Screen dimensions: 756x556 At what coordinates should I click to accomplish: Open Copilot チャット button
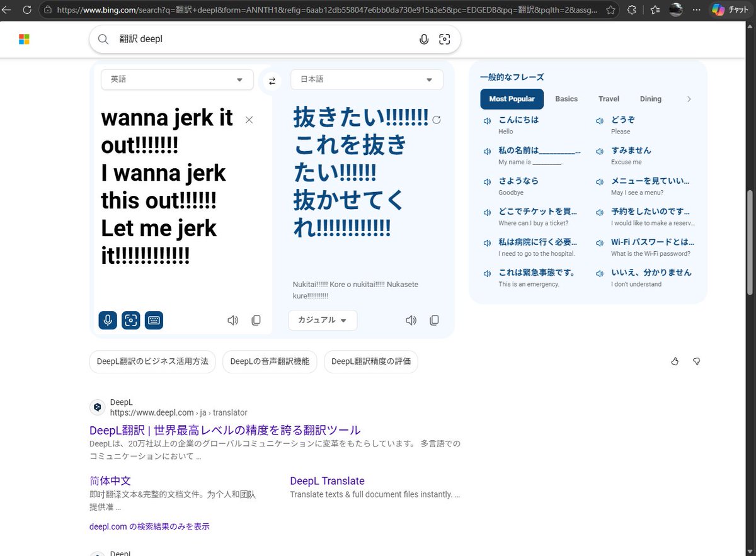tap(730, 10)
